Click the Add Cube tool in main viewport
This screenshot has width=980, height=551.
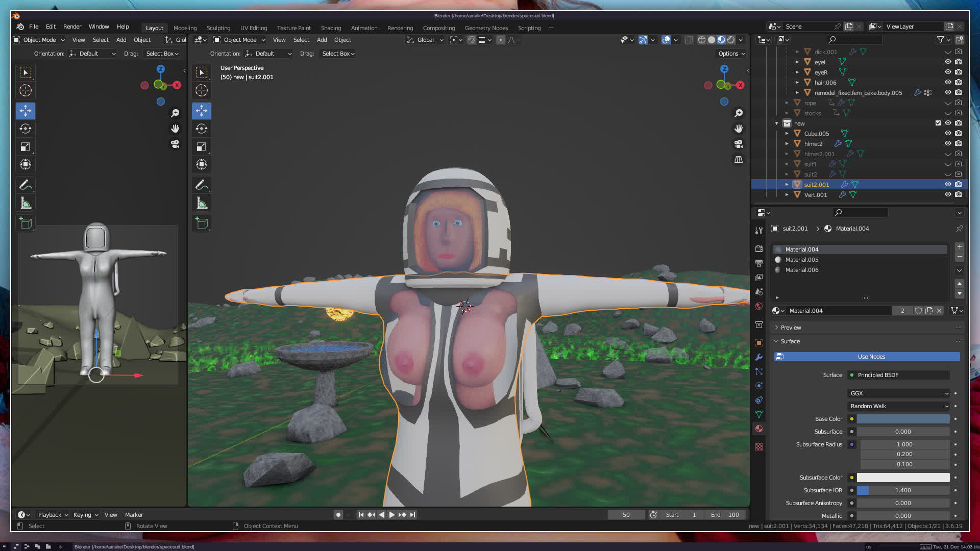point(202,223)
